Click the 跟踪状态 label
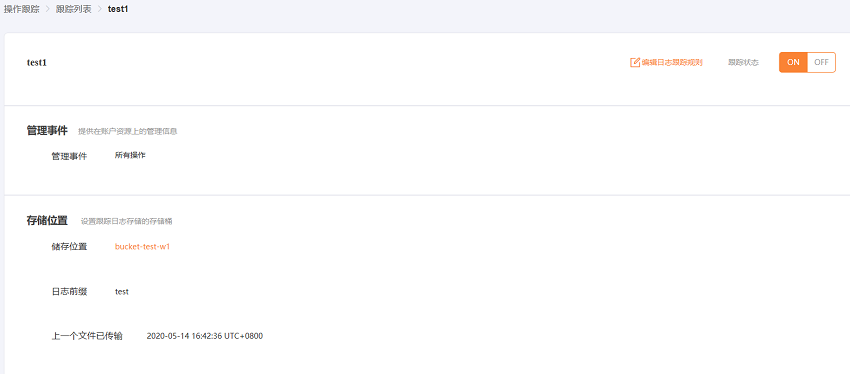This screenshot has width=850, height=374. [x=743, y=63]
